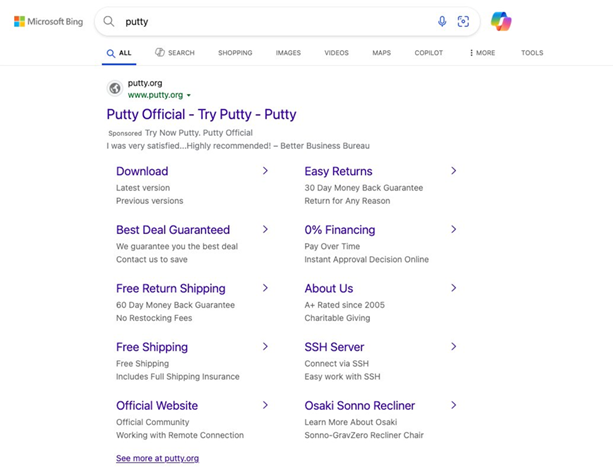Switch to the SHOPPING tab
Screen dimensions: 613x473
click(235, 53)
